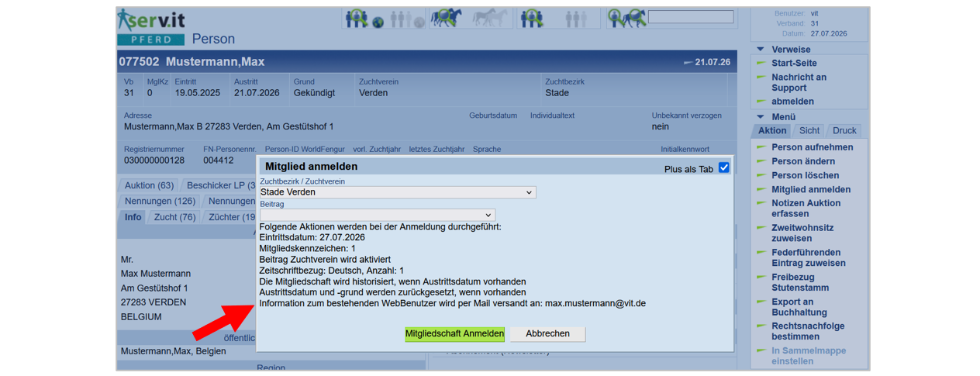The image size is (980, 376).
Task: Click the Mitglied anmelden dialog title
Action: point(311,166)
